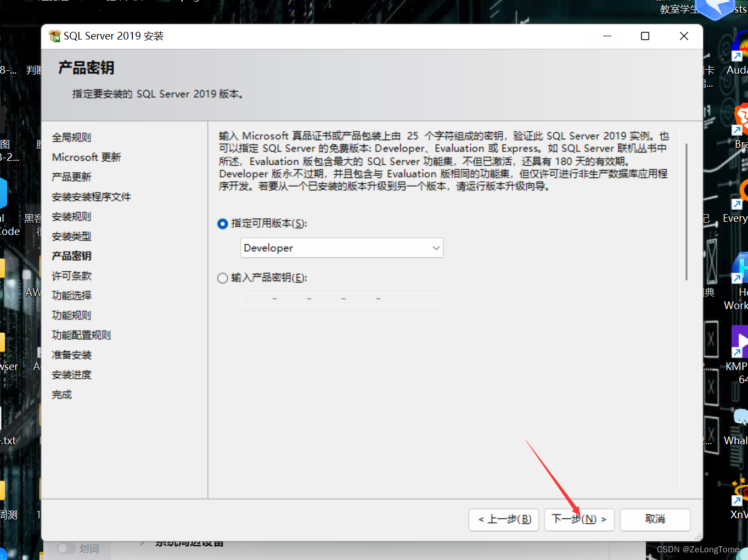Click the 产品密钥 page heading

[86, 68]
